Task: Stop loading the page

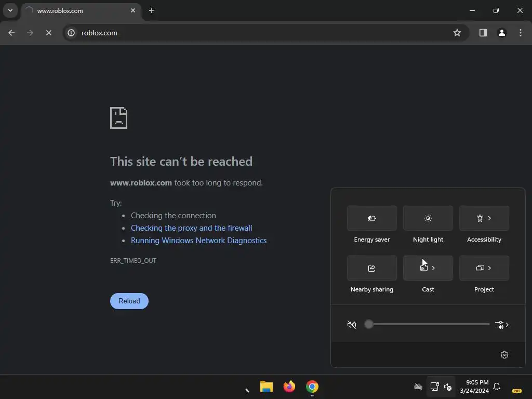Action: point(48,33)
